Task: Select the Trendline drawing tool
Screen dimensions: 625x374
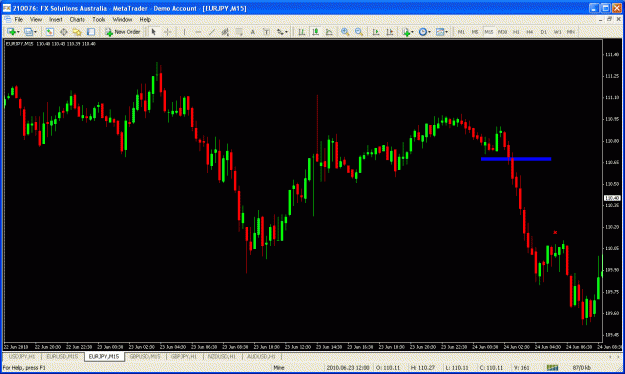Action: (x=212, y=32)
